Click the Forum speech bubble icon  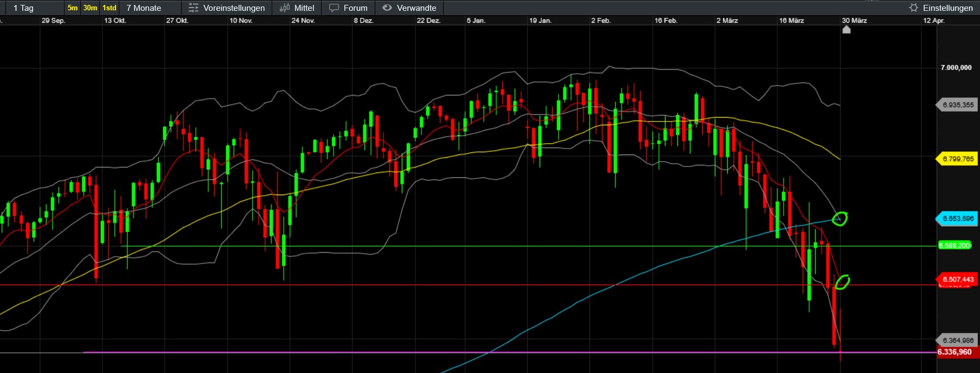(334, 8)
